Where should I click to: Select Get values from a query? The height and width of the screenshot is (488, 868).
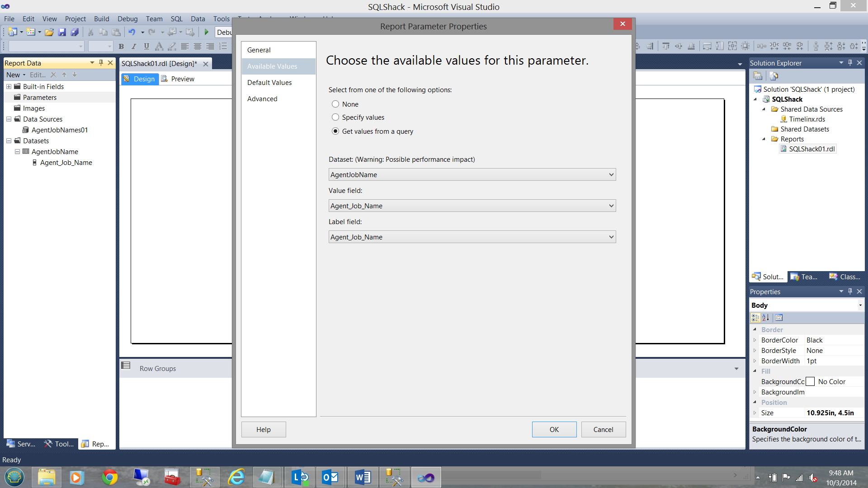point(335,131)
